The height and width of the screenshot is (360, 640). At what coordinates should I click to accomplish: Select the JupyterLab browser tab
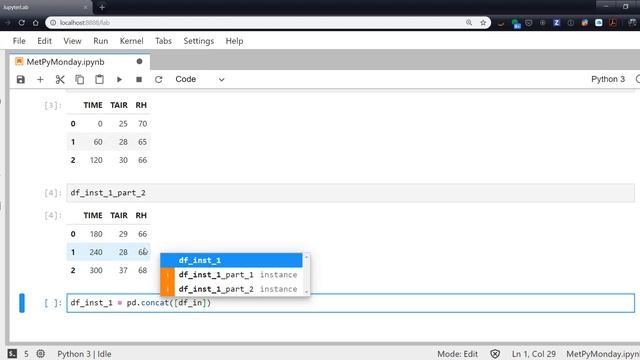click(46, 7)
